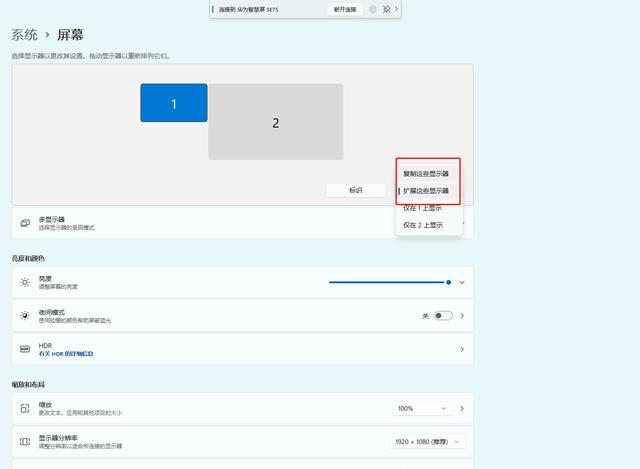Click the 多显示器 multi-display icon

click(x=25, y=223)
